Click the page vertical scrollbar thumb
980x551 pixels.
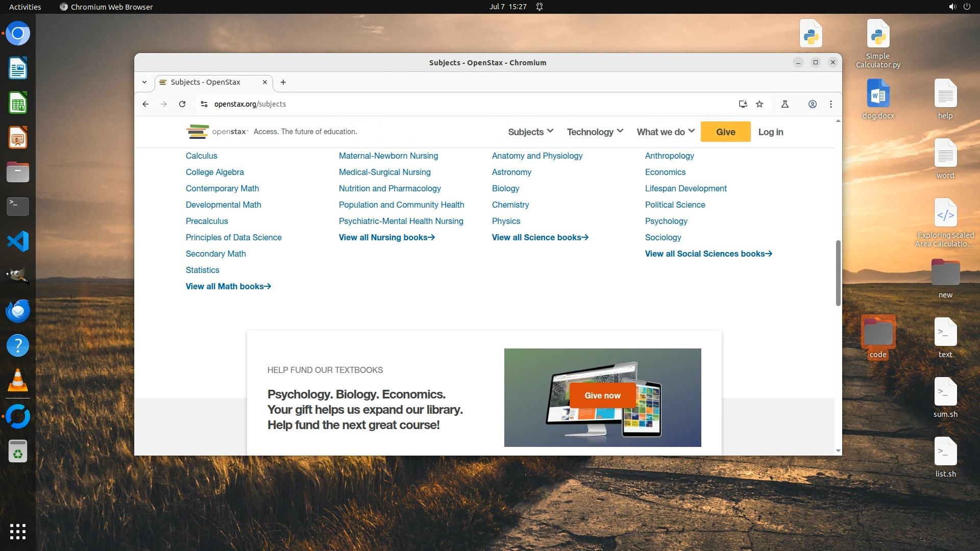click(x=838, y=273)
